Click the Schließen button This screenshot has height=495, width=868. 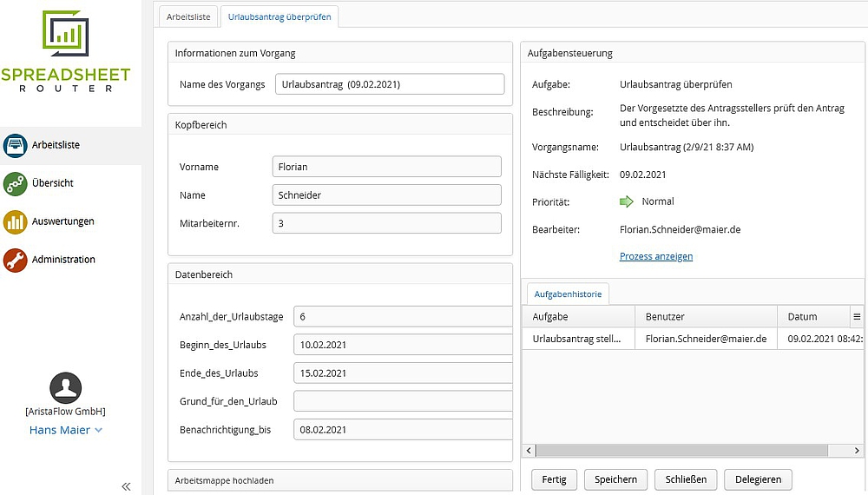point(686,479)
